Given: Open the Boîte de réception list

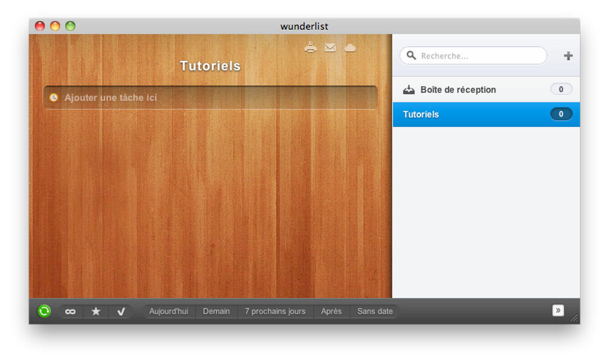Looking at the screenshot, I should click(486, 90).
